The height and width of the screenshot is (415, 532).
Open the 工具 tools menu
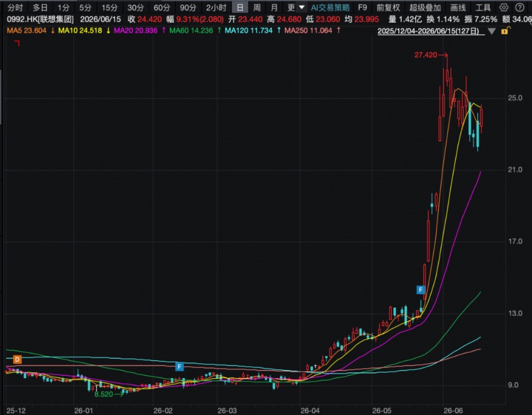483,7
